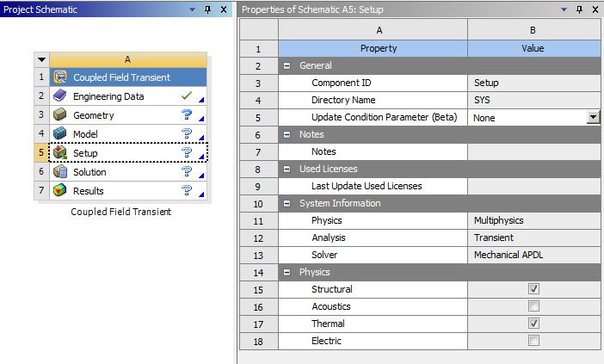Image resolution: width=604 pixels, height=364 pixels.
Task: Click question mark status of Setup
Action: (x=187, y=152)
